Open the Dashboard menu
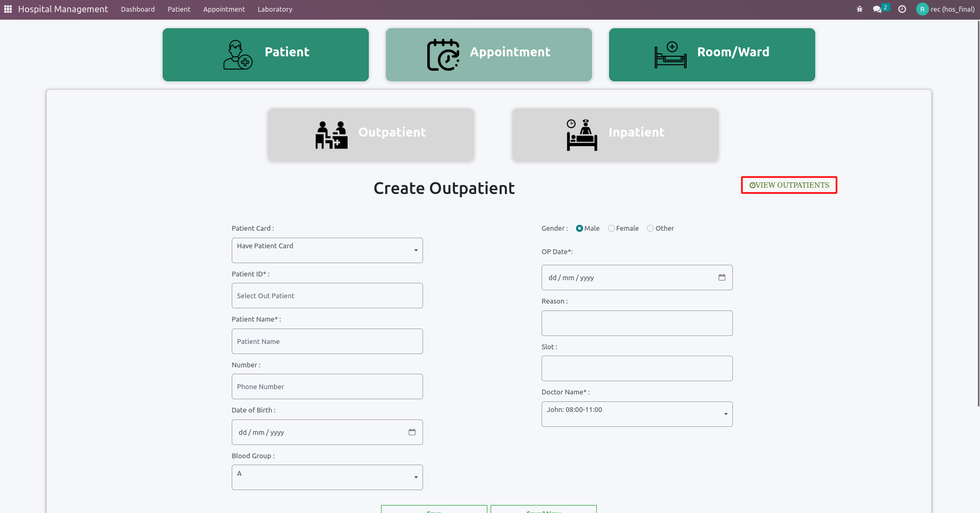Image resolution: width=980 pixels, height=513 pixels. click(x=138, y=9)
